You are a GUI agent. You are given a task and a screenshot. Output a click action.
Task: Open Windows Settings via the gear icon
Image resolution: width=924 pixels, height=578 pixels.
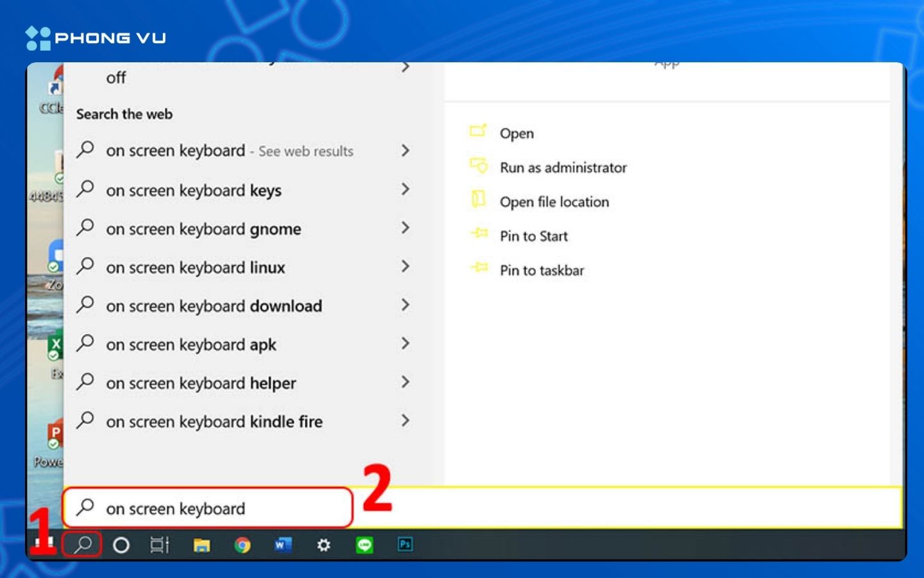[x=323, y=545]
